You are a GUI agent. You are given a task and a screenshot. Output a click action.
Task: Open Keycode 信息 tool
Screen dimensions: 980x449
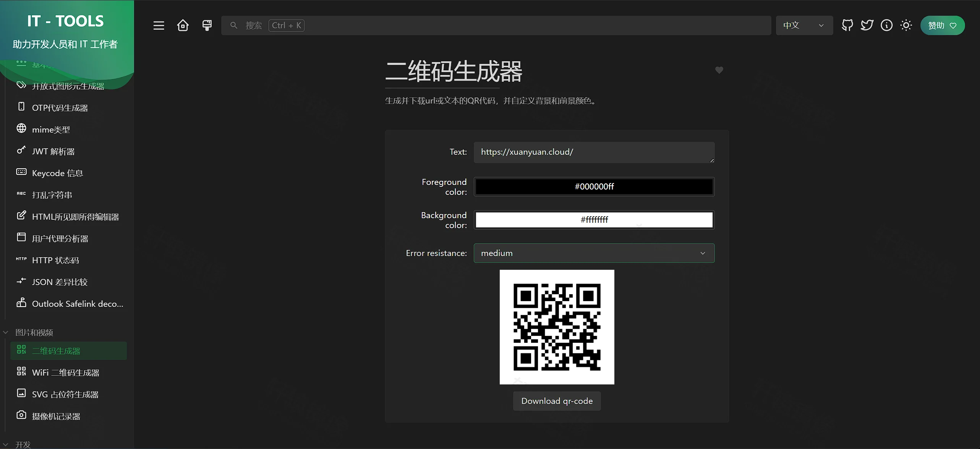coord(68,173)
